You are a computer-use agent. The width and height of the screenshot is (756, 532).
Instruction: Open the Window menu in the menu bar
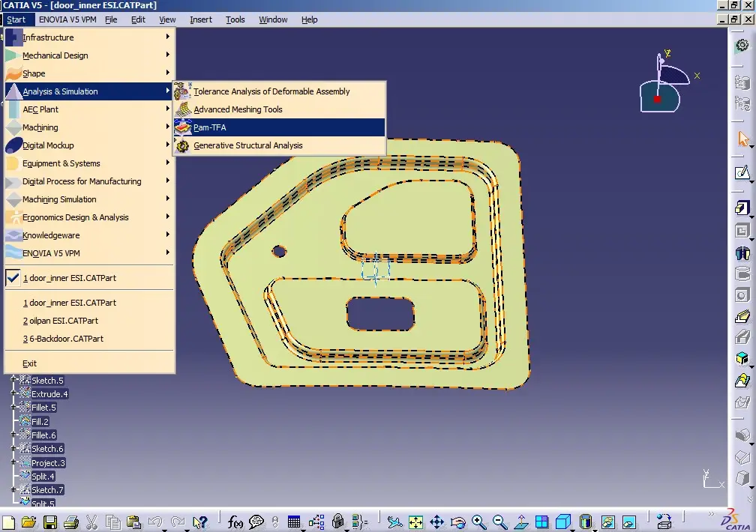(x=273, y=19)
